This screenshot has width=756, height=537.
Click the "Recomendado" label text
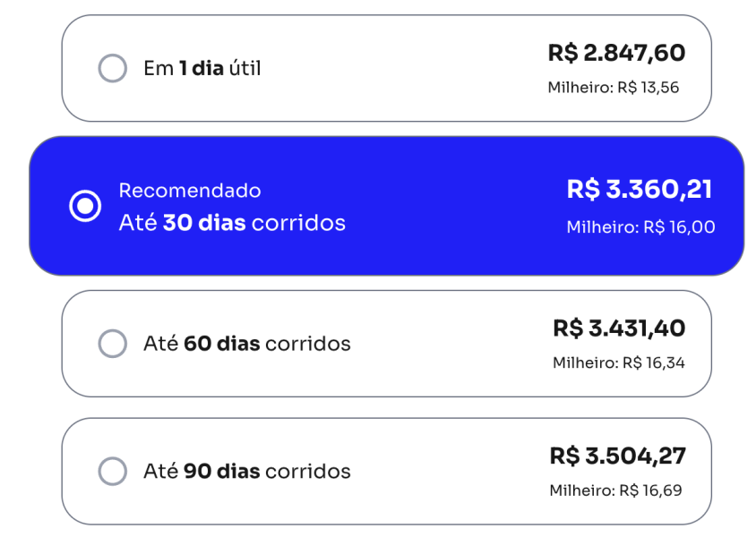(190, 191)
